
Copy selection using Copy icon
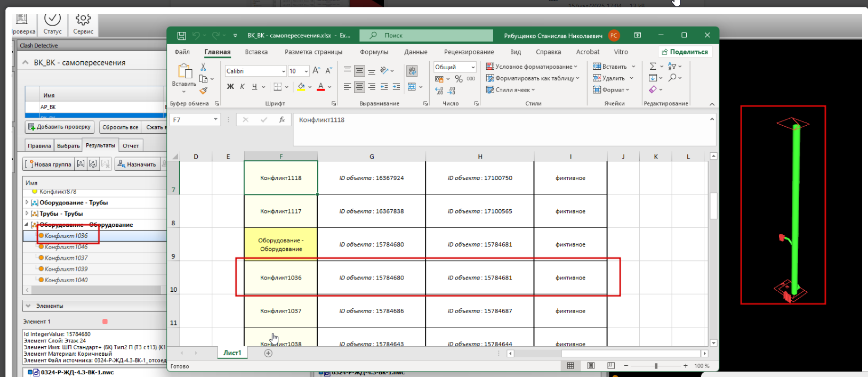[203, 79]
